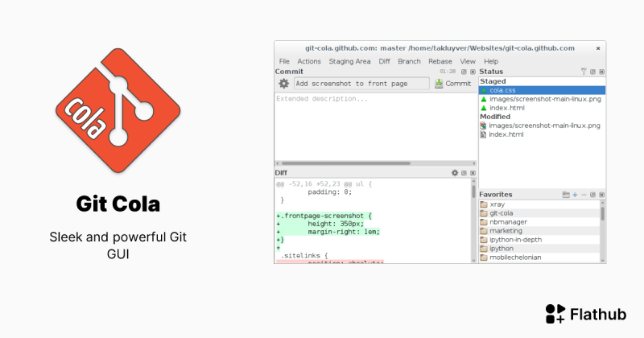The width and height of the screenshot is (644, 338).
Task: Click the '+.frontpage-screenshot {' diff line
Action: [324, 216]
